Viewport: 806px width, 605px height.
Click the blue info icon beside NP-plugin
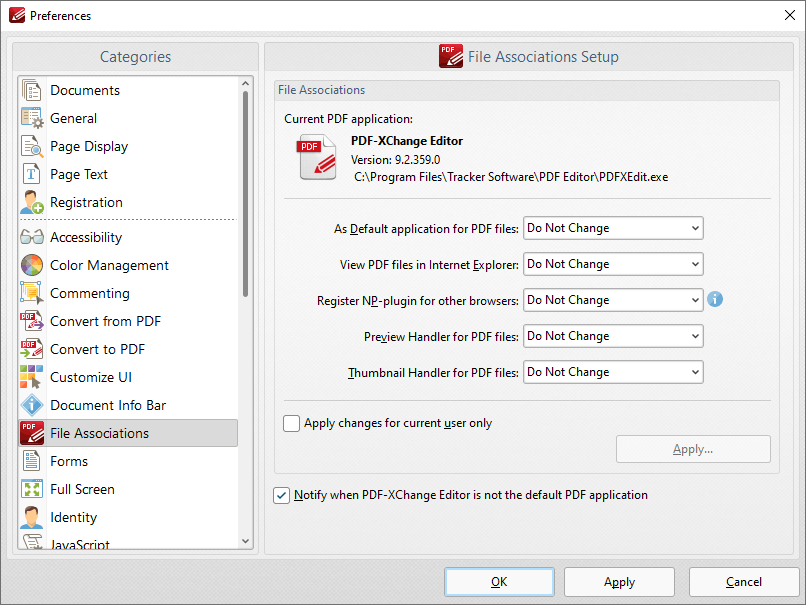tap(715, 299)
